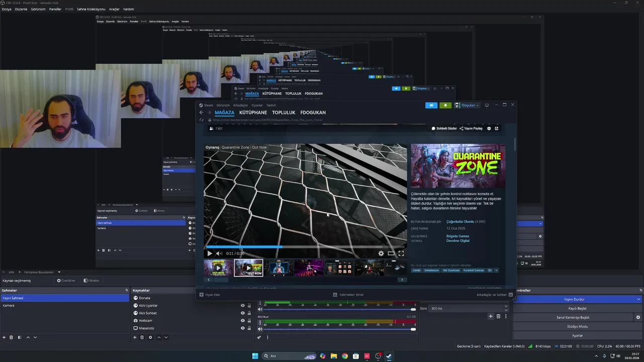Switch to KÜTÜPHANE tab in Steam

click(x=253, y=113)
